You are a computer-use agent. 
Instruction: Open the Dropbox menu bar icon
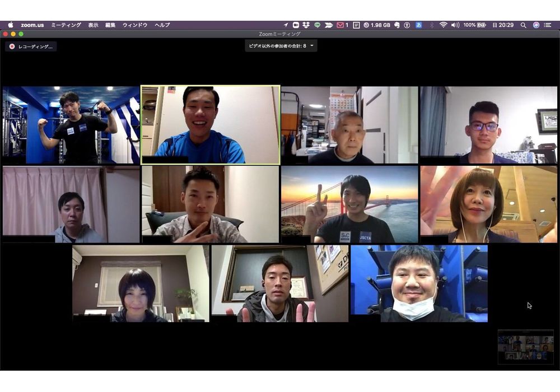click(x=306, y=25)
